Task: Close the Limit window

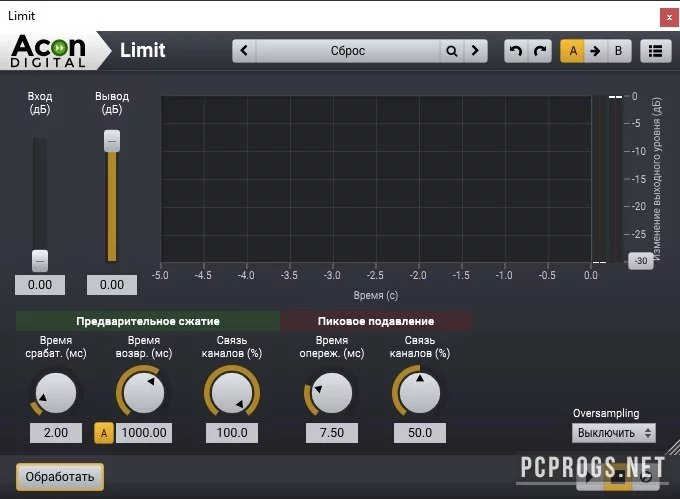Action: (669, 18)
